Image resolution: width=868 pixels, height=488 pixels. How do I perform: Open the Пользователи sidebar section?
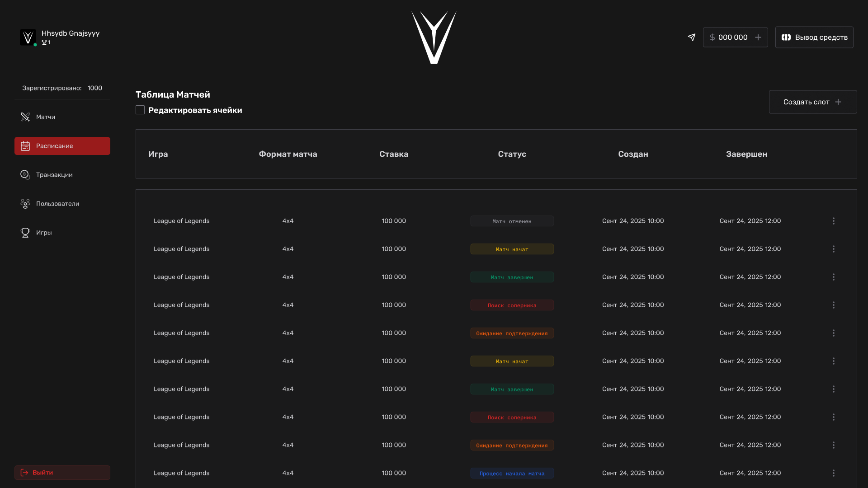62,204
